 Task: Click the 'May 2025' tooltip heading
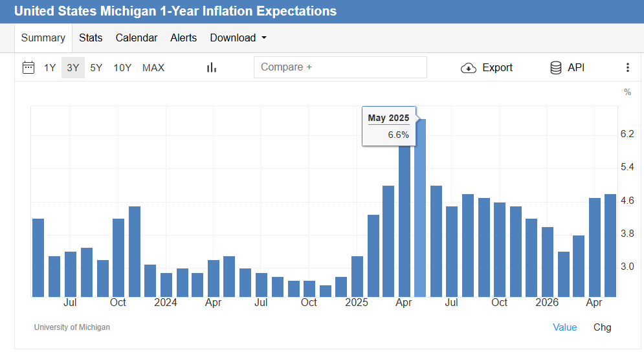[388, 118]
